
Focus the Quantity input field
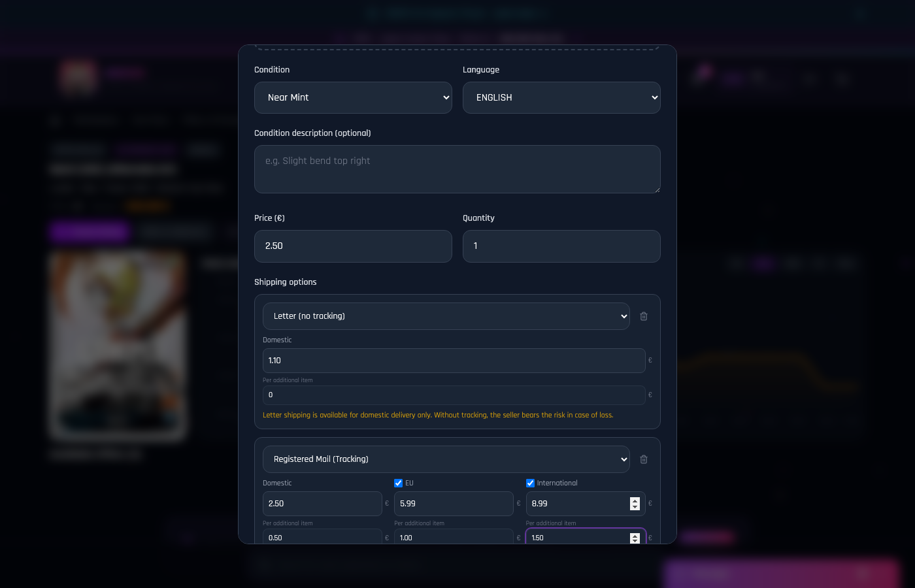coord(561,246)
